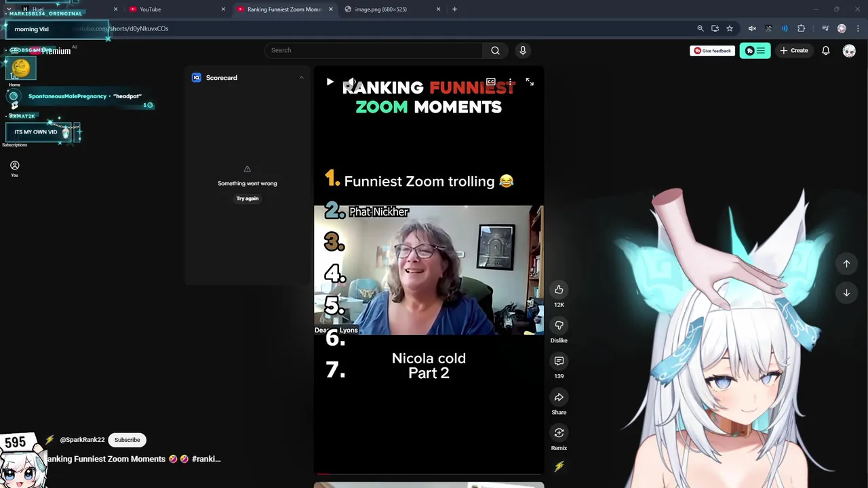Viewport: 868px width, 488px height.
Task: Open the YouTube account avatar menu
Action: (x=849, y=50)
